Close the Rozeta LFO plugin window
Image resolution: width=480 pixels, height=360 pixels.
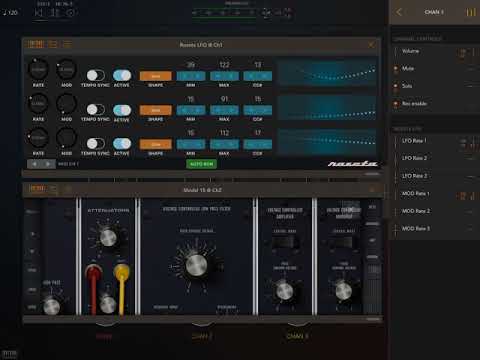click(x=372, y=45)
